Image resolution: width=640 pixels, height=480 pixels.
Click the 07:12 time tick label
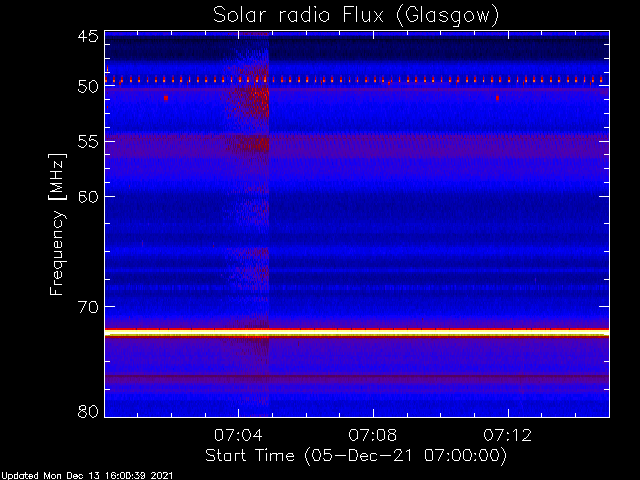[x=508, y=435]
